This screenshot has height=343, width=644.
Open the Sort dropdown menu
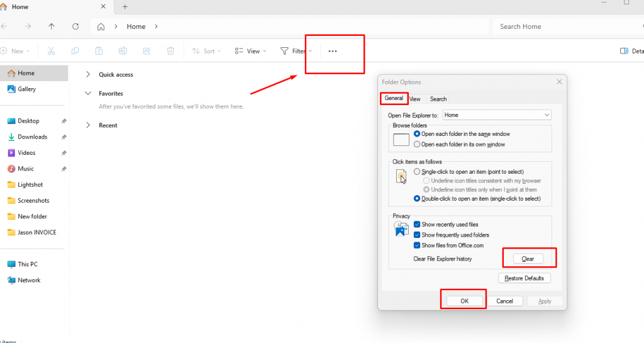(206, 51)
